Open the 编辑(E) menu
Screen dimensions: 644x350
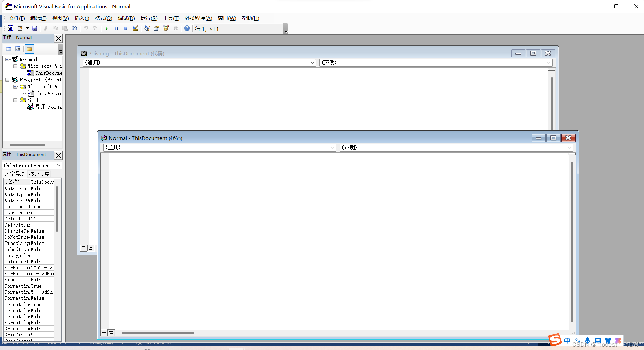click(x=38, y=18)
